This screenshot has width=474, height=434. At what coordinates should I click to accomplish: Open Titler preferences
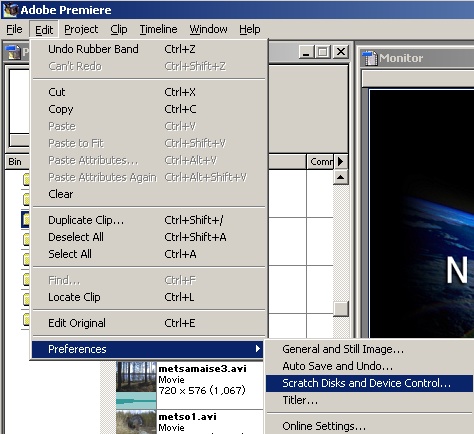pos(369,400)
